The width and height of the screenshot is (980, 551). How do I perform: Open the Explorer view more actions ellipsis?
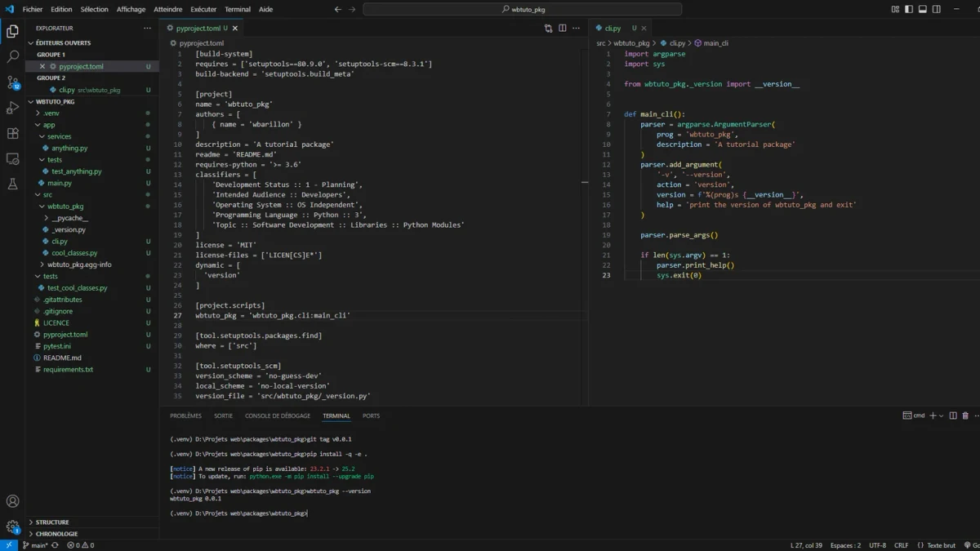click(147, 28)
